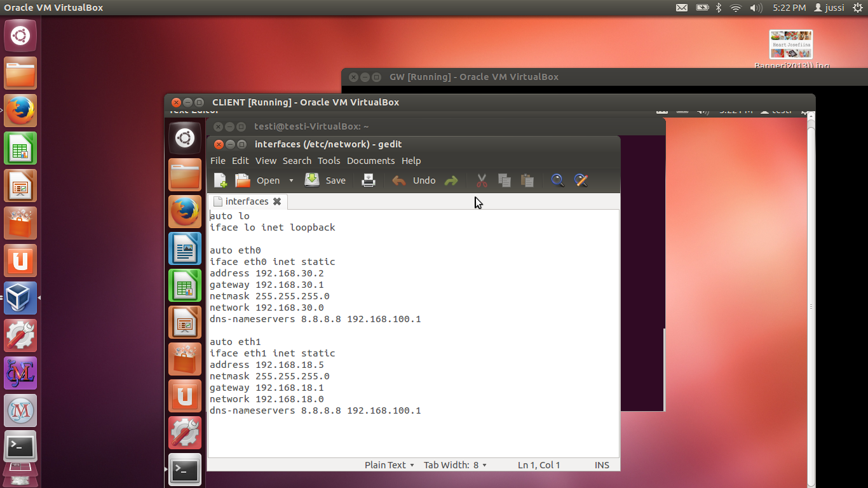Click the Save button
Viewport: 868px width, 488px height.
pos(325,180)
